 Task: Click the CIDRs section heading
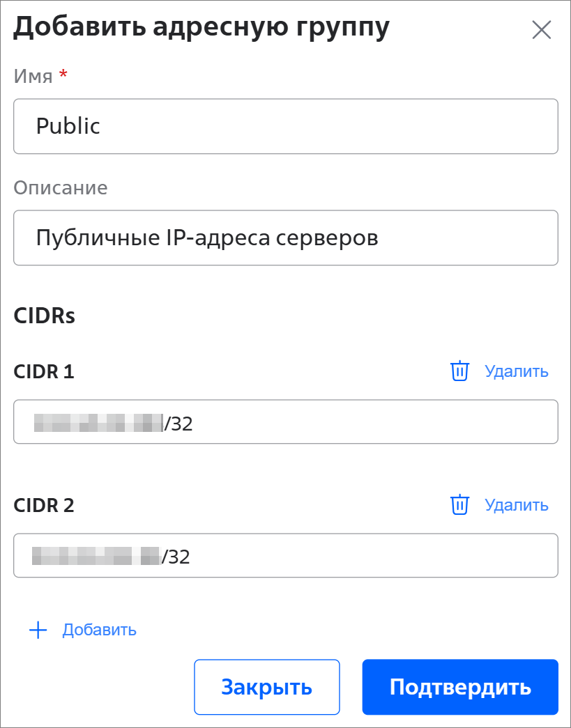[44, 316]
